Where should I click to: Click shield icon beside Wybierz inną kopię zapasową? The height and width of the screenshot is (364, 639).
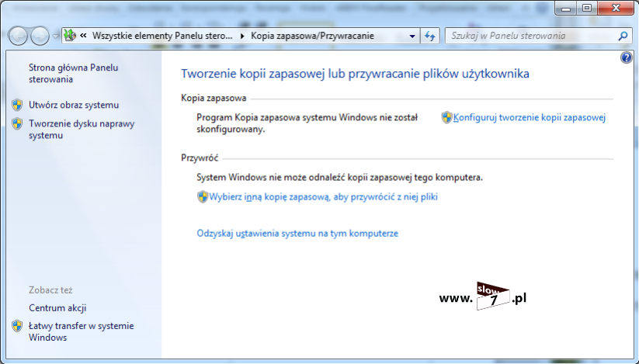pos(203,197)
